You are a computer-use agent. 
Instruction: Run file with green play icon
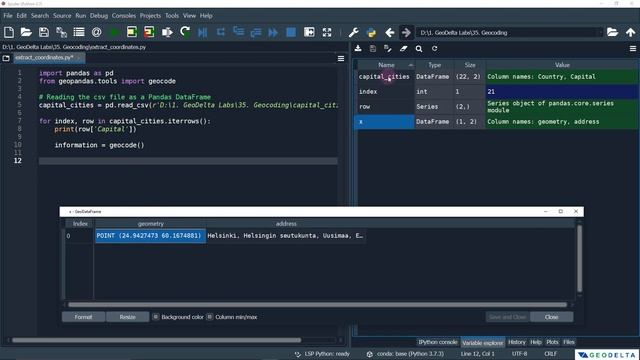(x=114, y=32)
